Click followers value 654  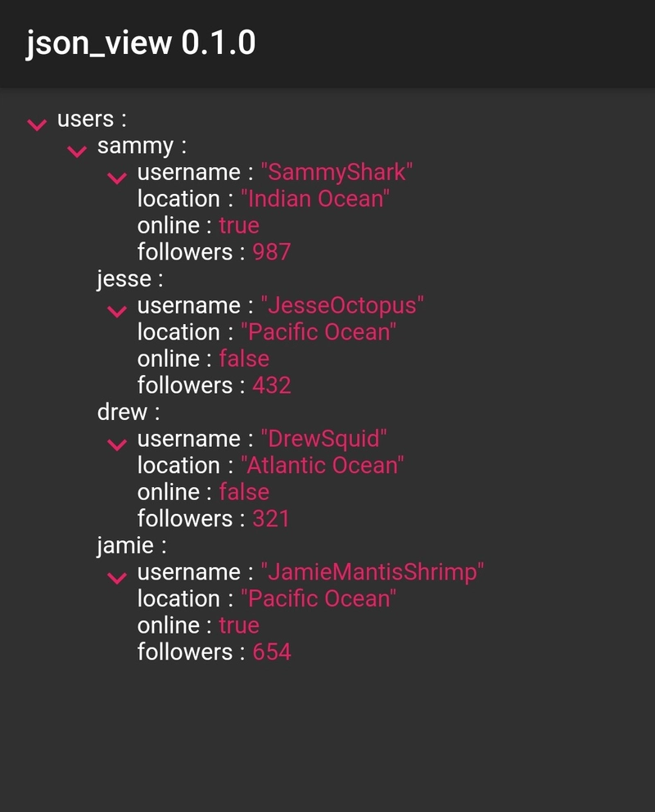coord(272,652)
